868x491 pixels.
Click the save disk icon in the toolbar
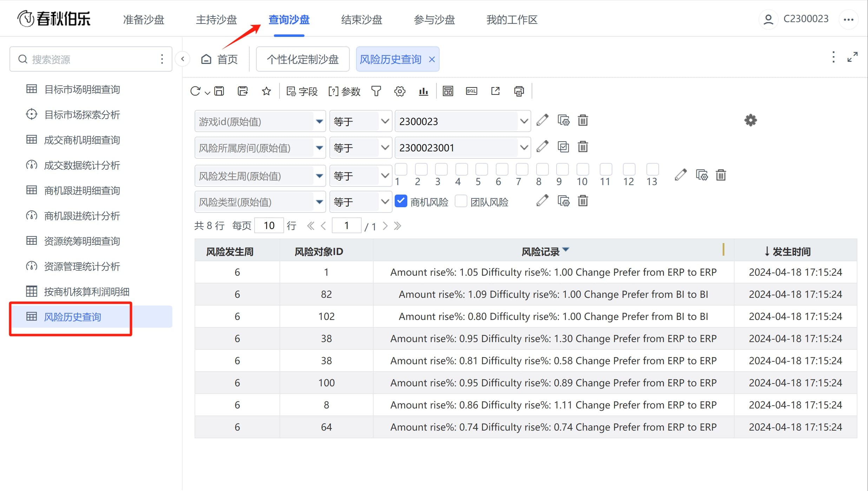point(219,91)
